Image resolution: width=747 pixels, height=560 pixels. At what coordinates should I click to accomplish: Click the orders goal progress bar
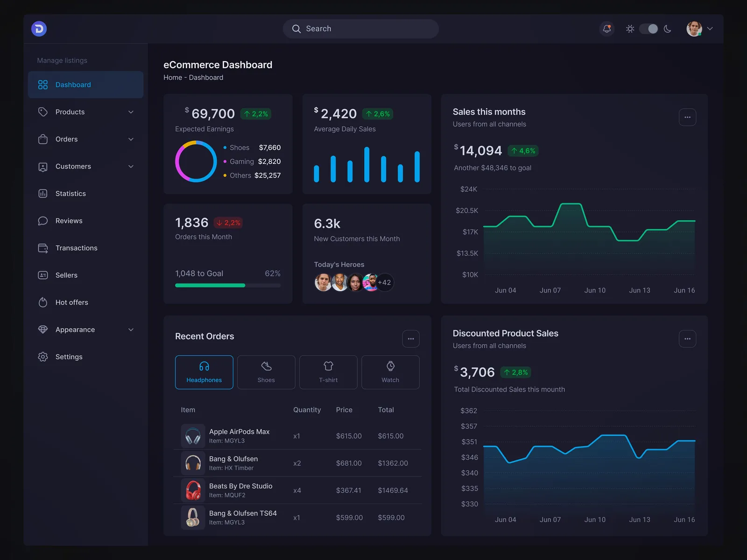228,285
